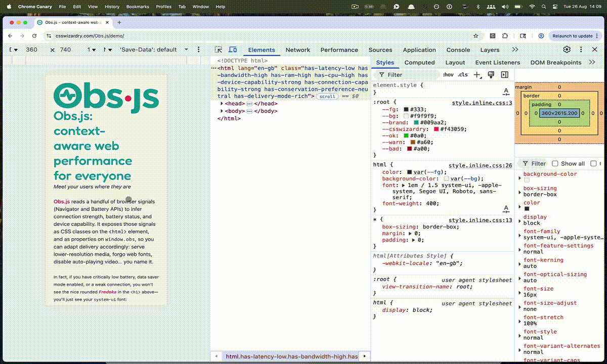Image resolution: width=607 pixels, height=364 pixels.
Task: Open style.inline.css:26 source link
Action: (480, 165)
